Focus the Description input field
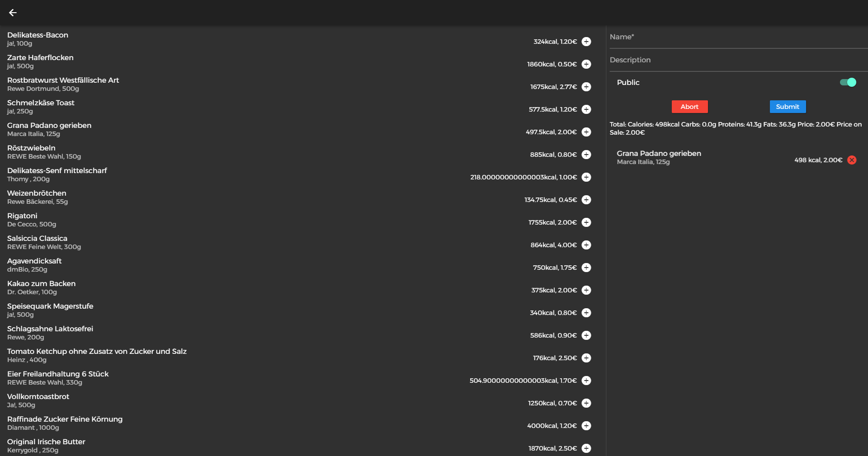Image resolution: width=868 pixels, height=456 pixels. [738, 60]
